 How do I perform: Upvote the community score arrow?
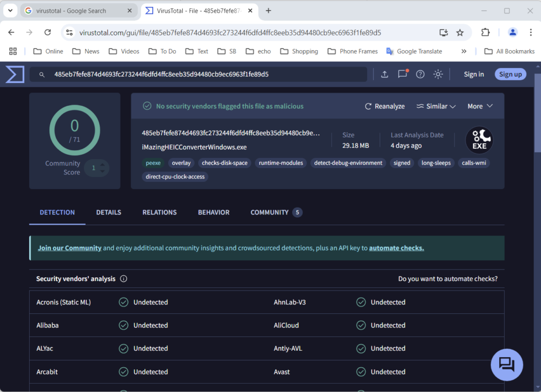(x=102, y=164)
